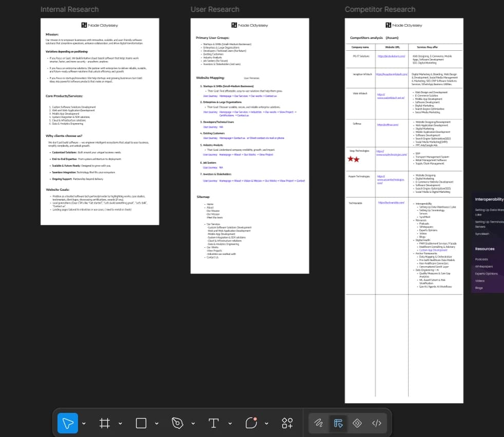The width and height of the screenshot is (504, 437).
Task: Click Node Odyssey logo in User Research frame
Action: (x=249, y=25)
